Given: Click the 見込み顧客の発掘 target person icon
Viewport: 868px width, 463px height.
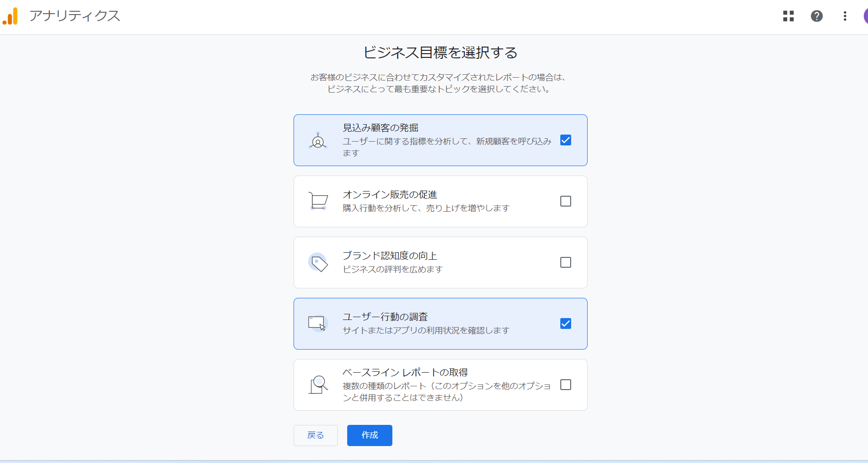Looking at the screenshot, I should [x=318, y=140].
